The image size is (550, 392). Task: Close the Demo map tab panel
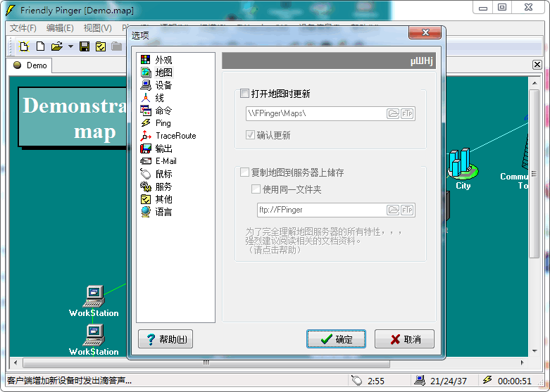pyautogui.click(x=537, y=65)
